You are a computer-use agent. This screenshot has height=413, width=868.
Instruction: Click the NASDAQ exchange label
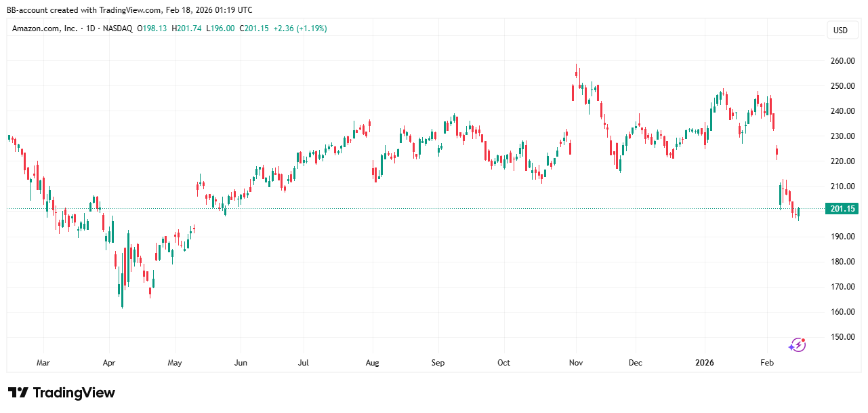(118, 28)
